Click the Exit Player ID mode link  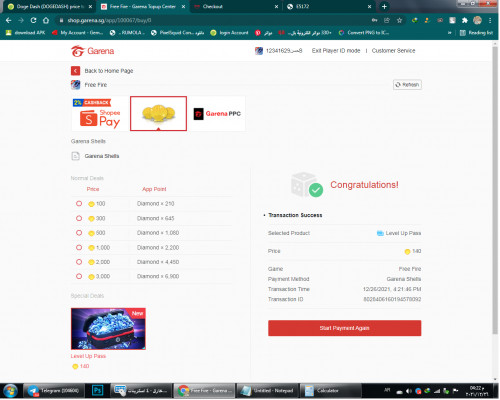336,51
